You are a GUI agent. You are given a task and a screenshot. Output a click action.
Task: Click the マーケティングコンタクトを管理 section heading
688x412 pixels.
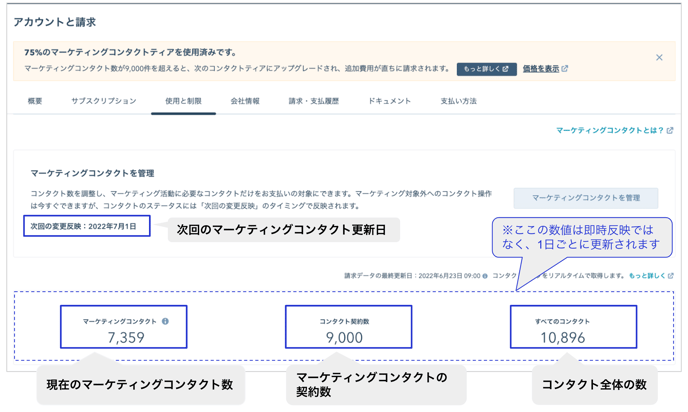click(92, 173)
